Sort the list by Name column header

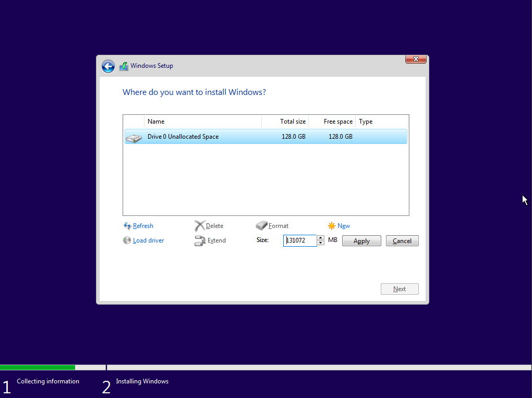pos(202,122)
